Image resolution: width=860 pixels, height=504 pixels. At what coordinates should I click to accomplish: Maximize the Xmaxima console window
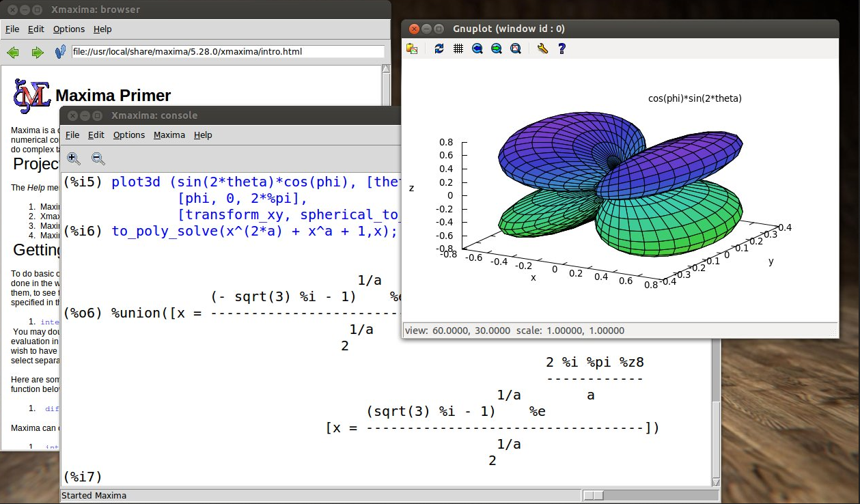(x=97, y=115)
